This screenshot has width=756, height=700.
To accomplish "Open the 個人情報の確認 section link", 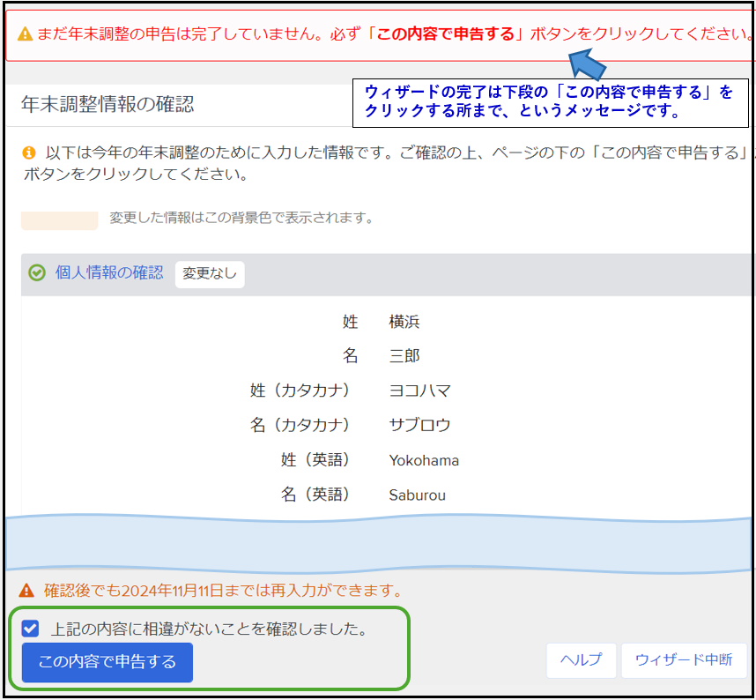I will (x=109, y=273).
